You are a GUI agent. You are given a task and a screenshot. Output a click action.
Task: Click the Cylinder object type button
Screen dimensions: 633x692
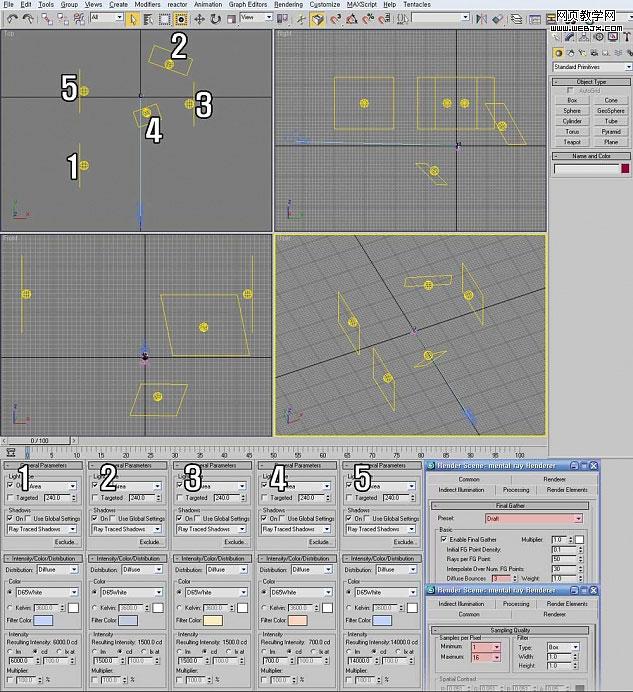point(572,121)
